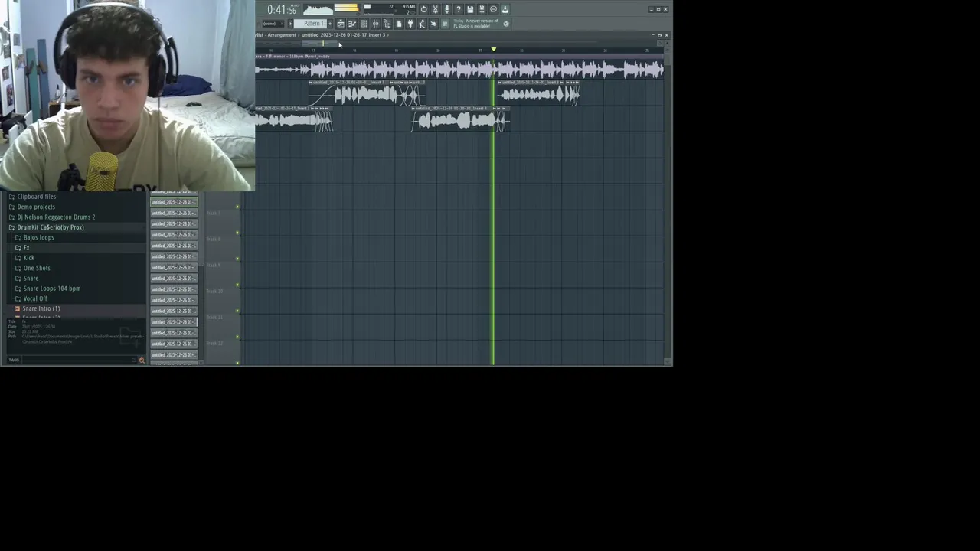Open the Channel rack view icon
This screenshot has width=980, height=551.
tap(364, 24)
